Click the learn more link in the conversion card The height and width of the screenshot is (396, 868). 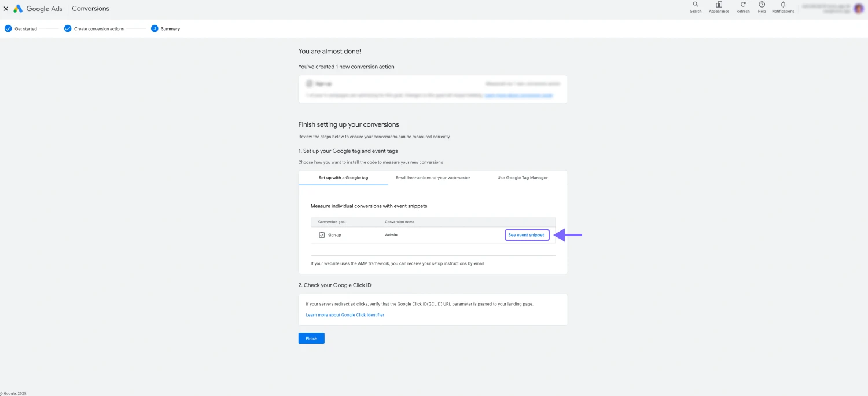519,95
